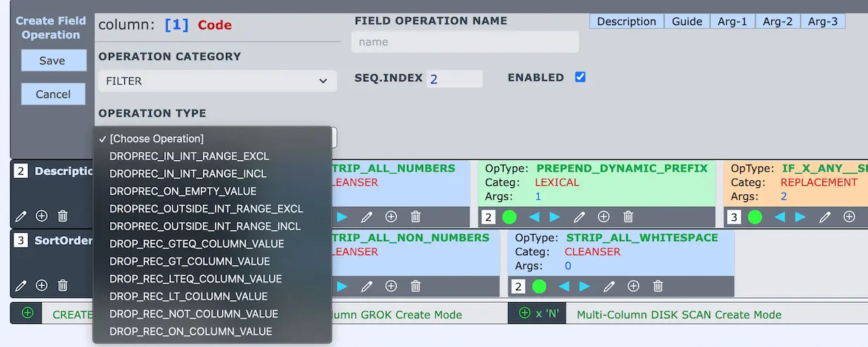Viewport: 868px width, 347px height.
Task: Focus the Field Operation Name input
Action: point(465,42)
